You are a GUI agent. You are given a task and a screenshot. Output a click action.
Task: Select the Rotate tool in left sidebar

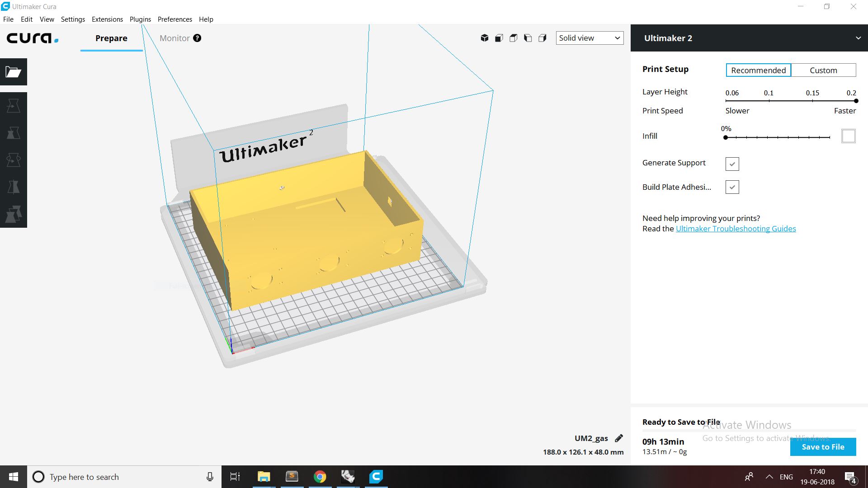pos(14,160)
